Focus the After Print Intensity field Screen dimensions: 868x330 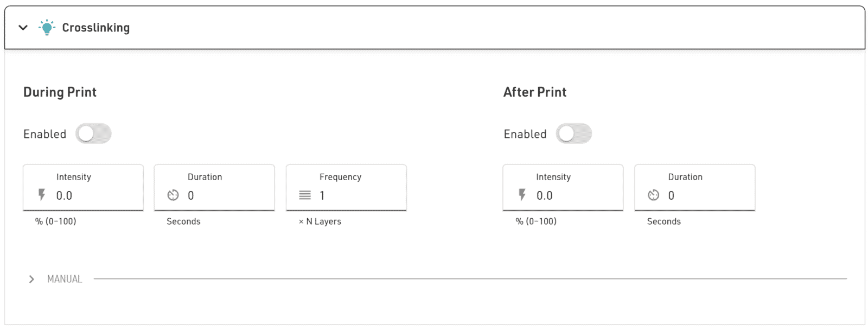[572, 195]
